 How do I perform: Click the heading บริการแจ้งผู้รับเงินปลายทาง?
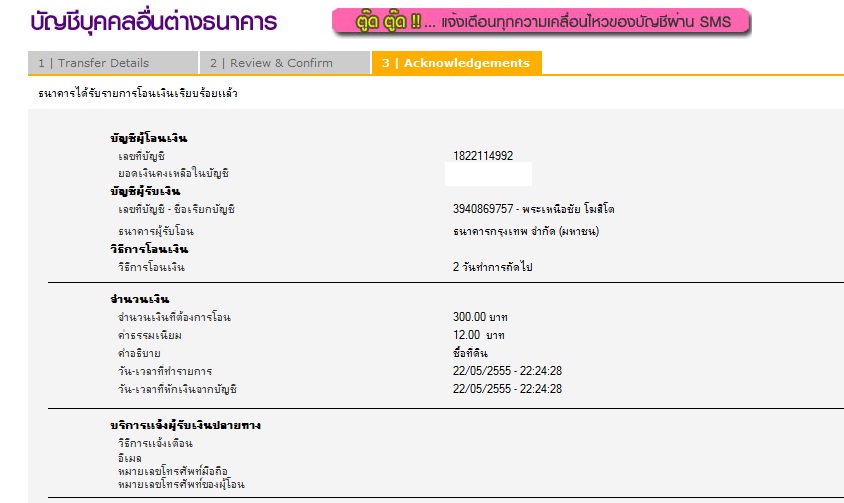pyautogui.click(x=185, y=425)
